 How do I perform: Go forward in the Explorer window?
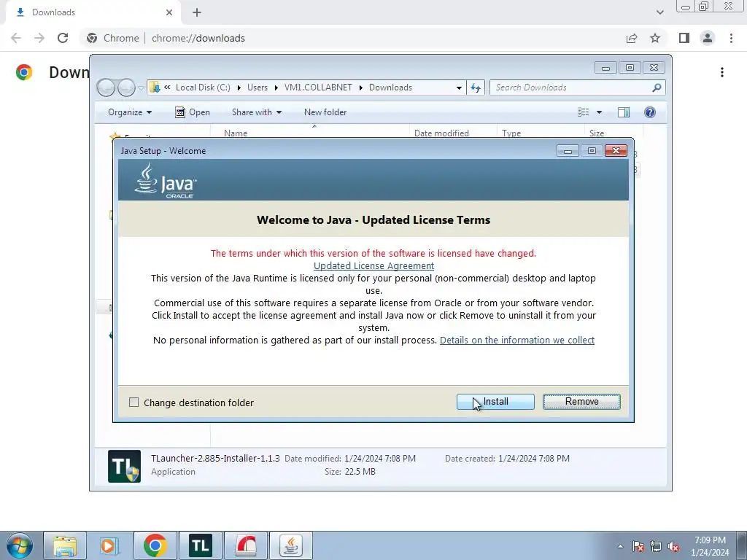coord(126,87)
